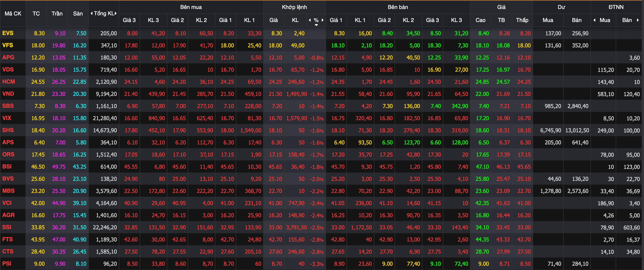Image resolution: width=644 pixels, height=270 pixels.
Task: Select AGR ticker symbol
Action: 9,215
